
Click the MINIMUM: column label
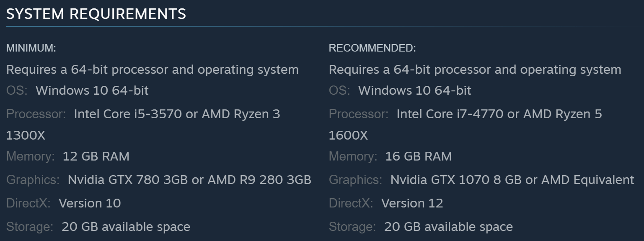click(x=31, y=48)
